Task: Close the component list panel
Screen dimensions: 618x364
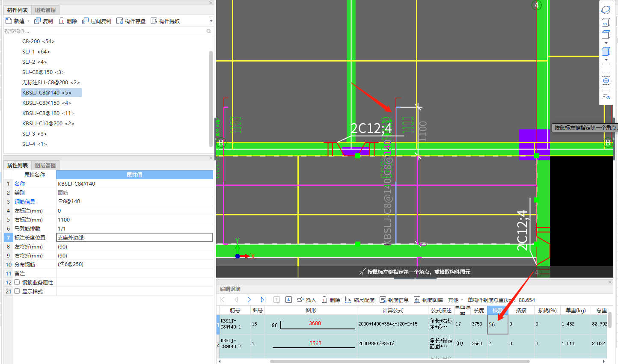Action: (211, 3)
